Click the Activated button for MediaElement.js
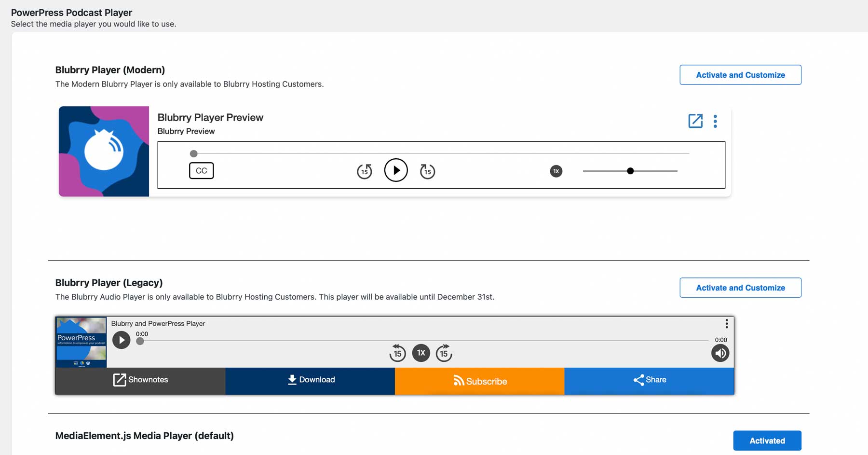 tap(767, 441)
